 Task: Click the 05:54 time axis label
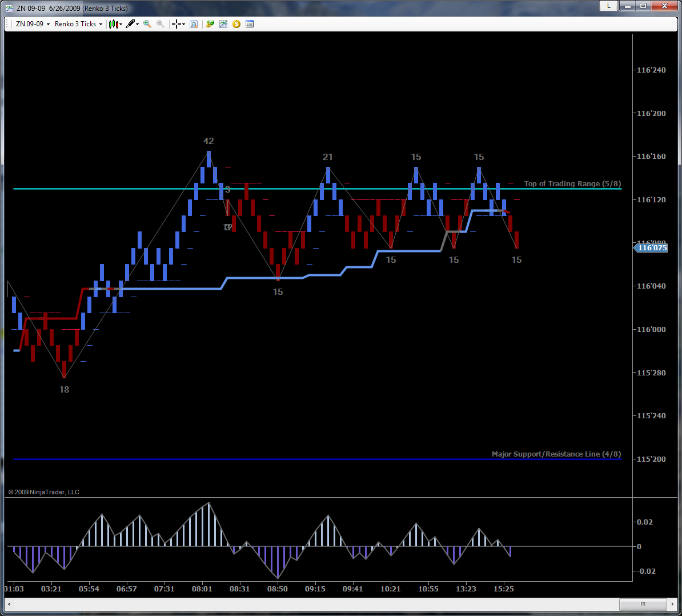[x=89, y=589]
